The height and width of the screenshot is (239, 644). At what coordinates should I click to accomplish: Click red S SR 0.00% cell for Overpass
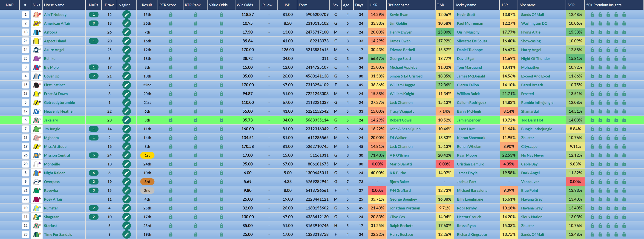(x=575, y=182)
